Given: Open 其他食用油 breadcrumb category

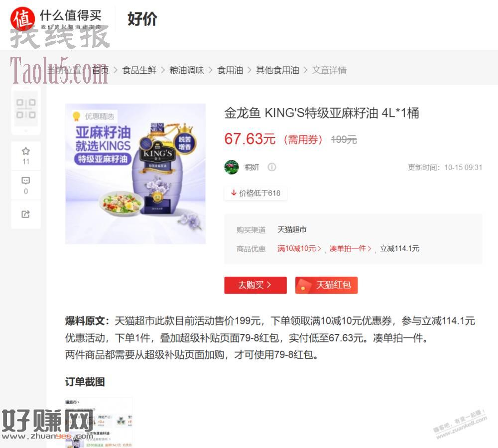Looking at the screenshot, I should [277, 70].
